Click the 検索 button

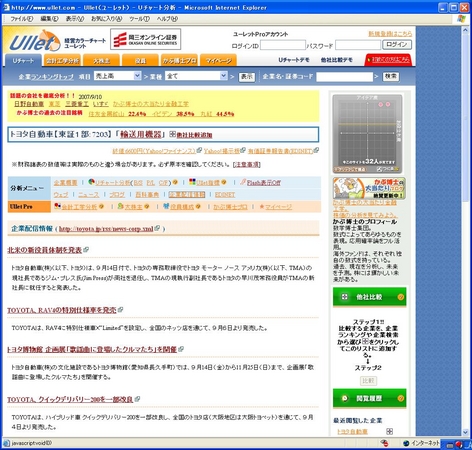(390, 76)
